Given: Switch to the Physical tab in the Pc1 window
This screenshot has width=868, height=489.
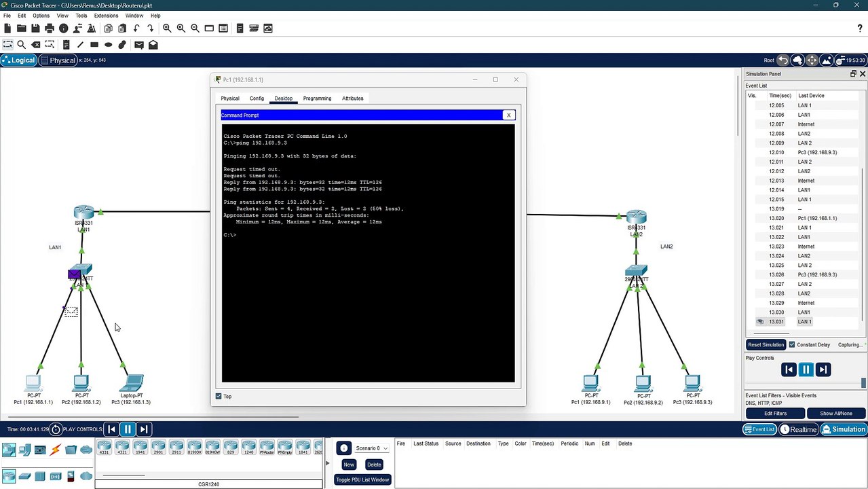Looking at the screenshot, I should 230,98.
